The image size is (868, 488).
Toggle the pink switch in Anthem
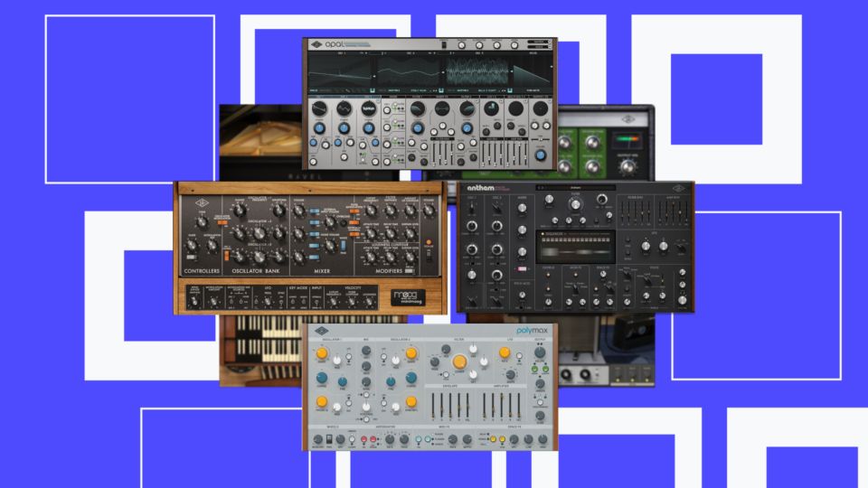coord(522,269)
